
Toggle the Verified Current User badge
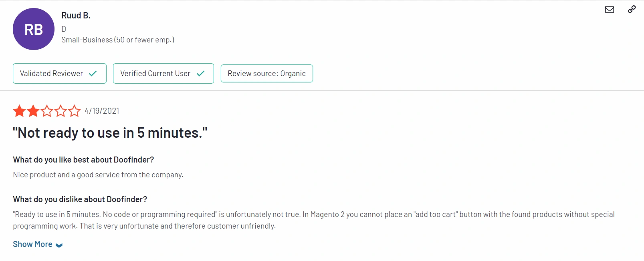tap(163, 73)
